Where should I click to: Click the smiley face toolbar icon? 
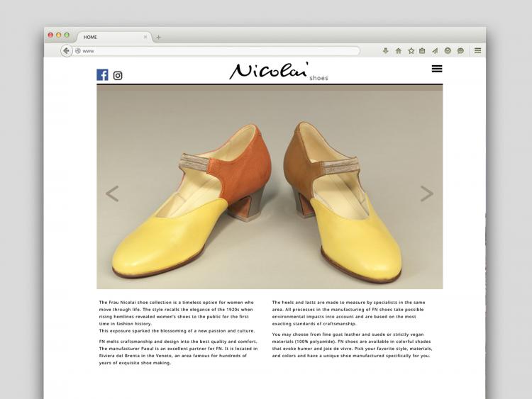point(448,51)
